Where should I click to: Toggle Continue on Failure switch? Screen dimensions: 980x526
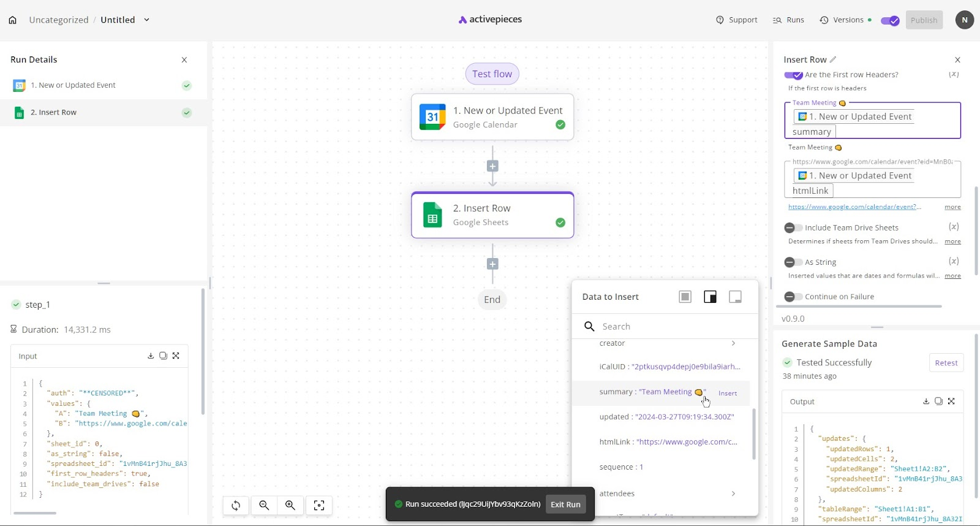(793, 297)
